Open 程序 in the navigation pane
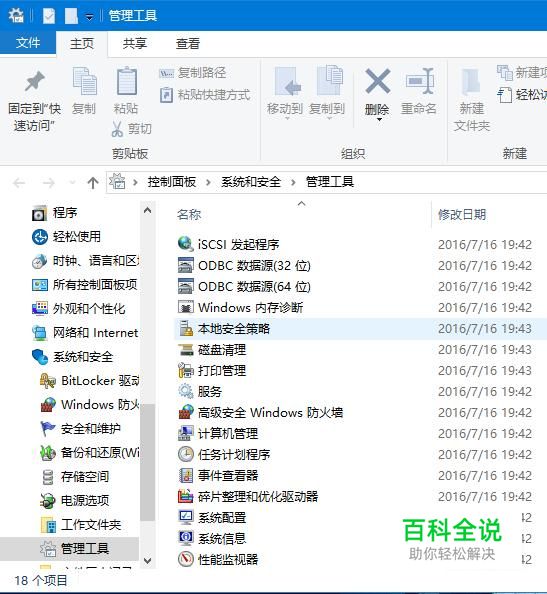The width and height of the screenshot is (547, 594). [65, 213]
